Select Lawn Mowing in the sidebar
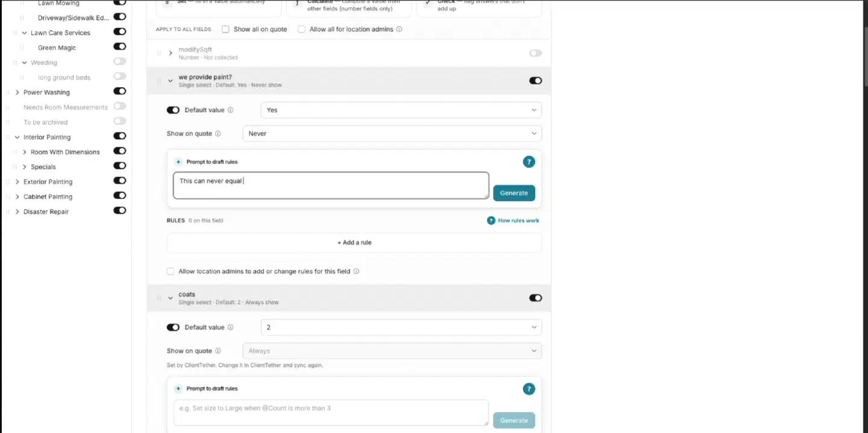Viewport: 868px width, 433px height. [x=58, y=3]
